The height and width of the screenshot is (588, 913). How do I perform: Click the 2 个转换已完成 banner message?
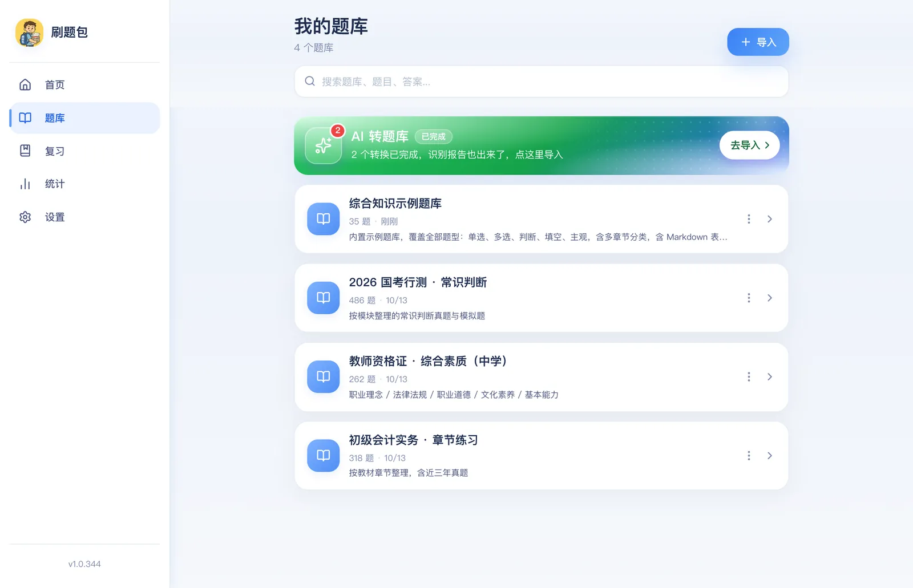point(457,155)
